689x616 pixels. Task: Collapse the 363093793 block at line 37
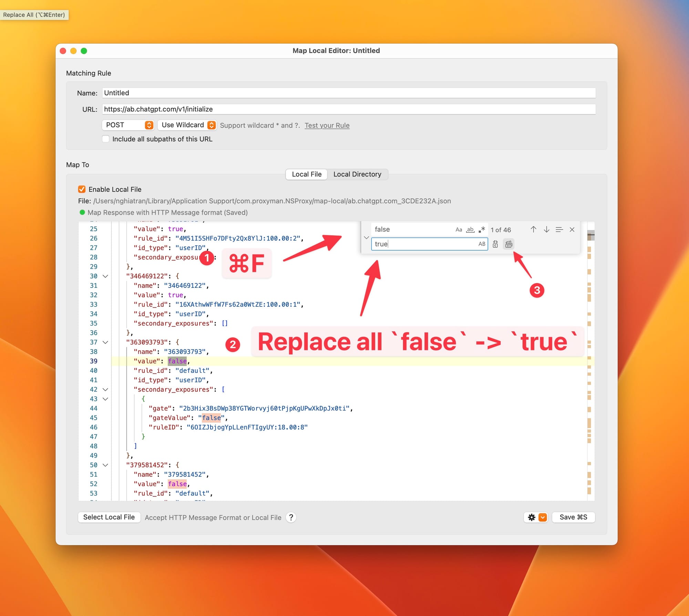pos(105,342)
